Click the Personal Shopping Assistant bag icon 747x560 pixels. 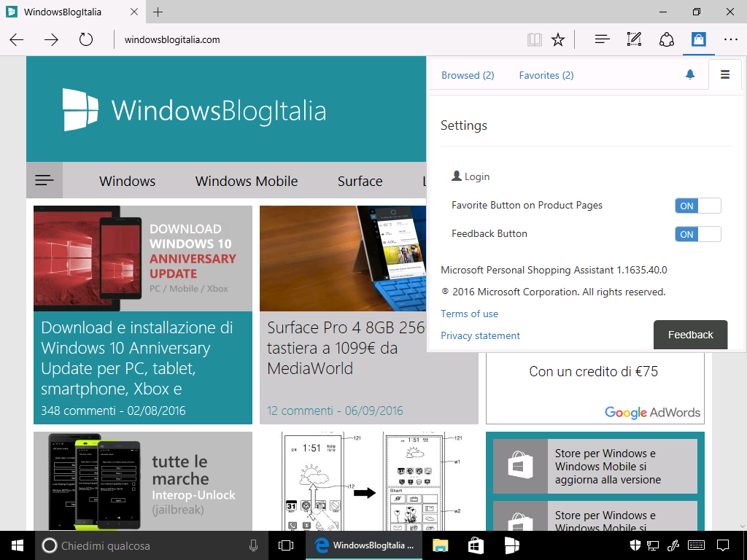pos(698,39)
